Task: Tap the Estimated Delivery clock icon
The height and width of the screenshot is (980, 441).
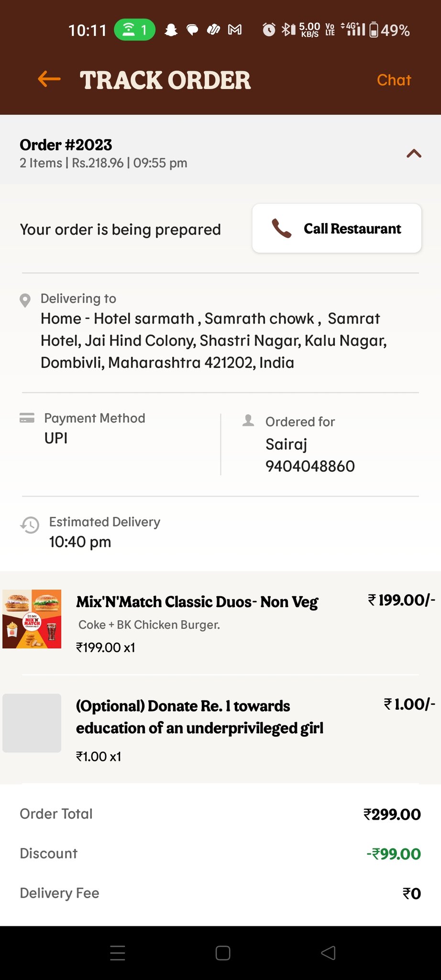Action: (x=30, y=525)
